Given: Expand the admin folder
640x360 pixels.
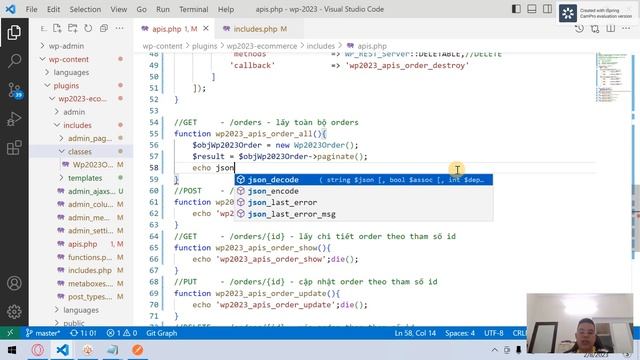Looking at the screenshot, I should [x=74, y=111].
